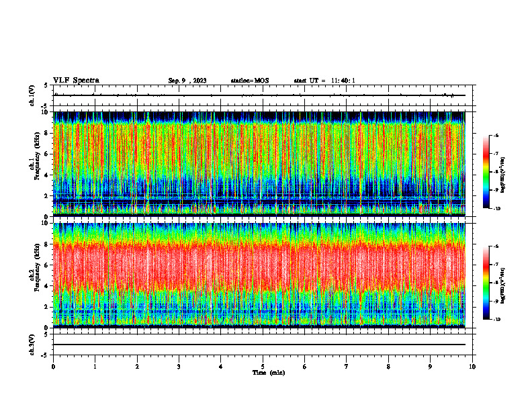Click the ch.1 voltage waveform trace
The image size is (532, 411).
point(259,95)
